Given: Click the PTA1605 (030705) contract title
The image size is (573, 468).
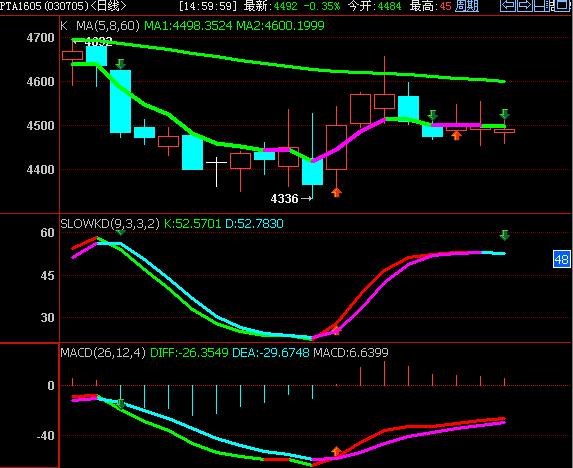Looking at the screenshot, I should pos(45,6).
